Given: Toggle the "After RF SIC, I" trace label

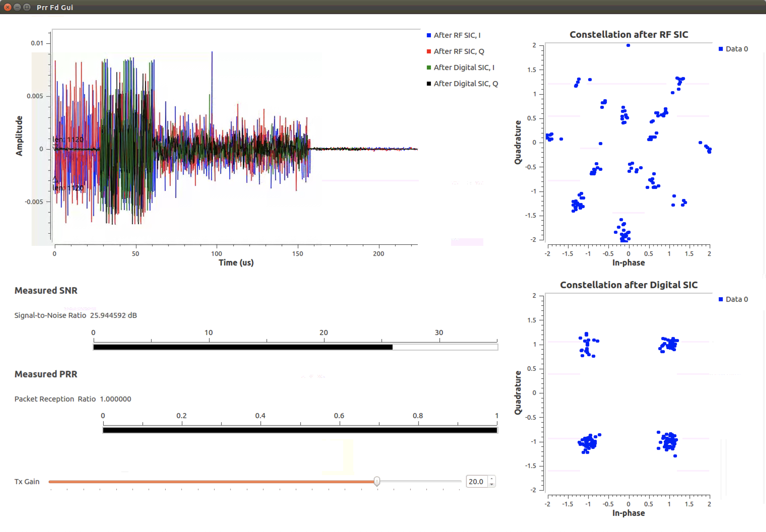Looking at the screenshot, I should tap(457, 35).
